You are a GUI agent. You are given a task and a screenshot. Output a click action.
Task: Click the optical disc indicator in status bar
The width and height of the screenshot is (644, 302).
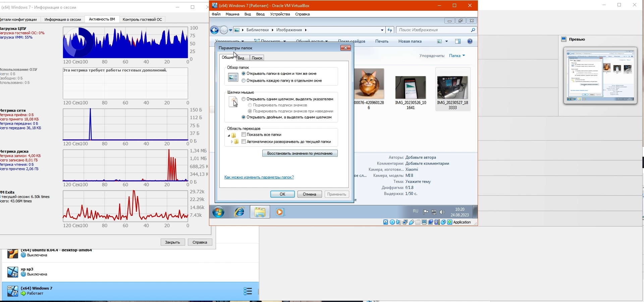point(392,222)
